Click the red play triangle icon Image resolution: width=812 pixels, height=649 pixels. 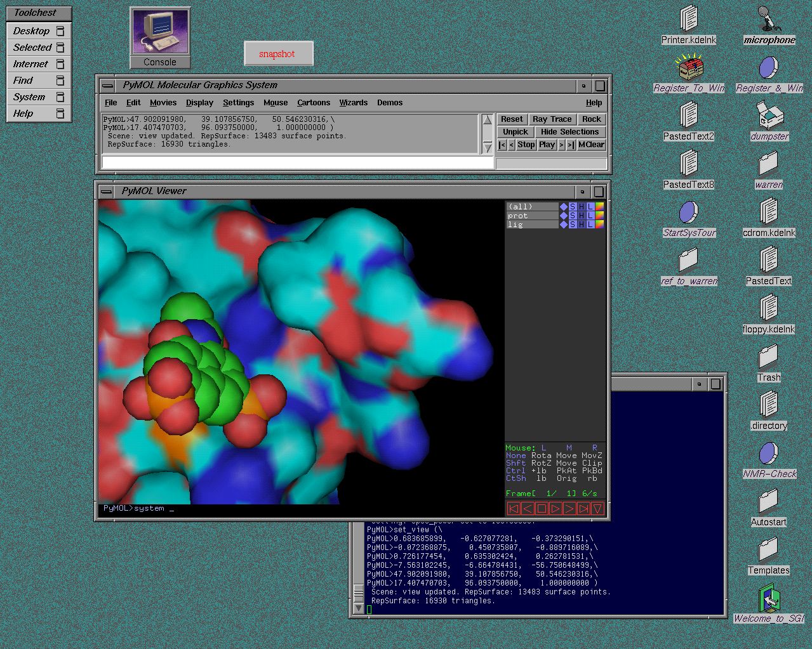(x=556, y=508)
